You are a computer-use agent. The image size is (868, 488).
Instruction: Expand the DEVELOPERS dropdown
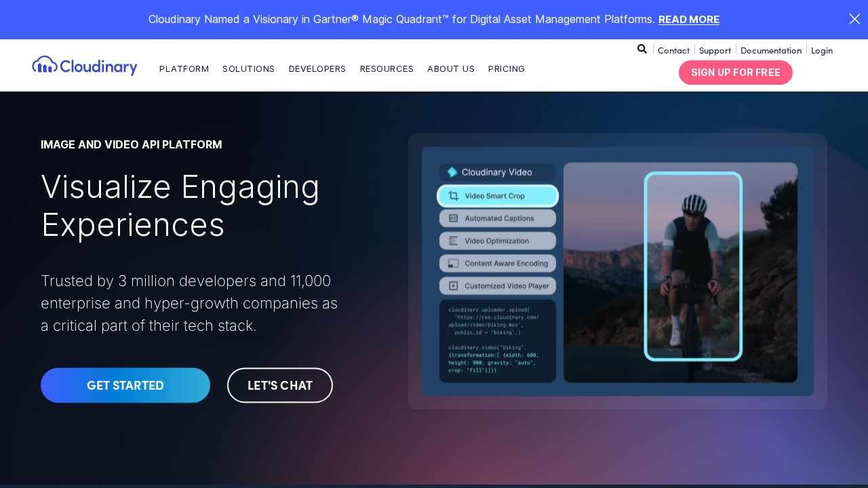[x=317, y=68]
